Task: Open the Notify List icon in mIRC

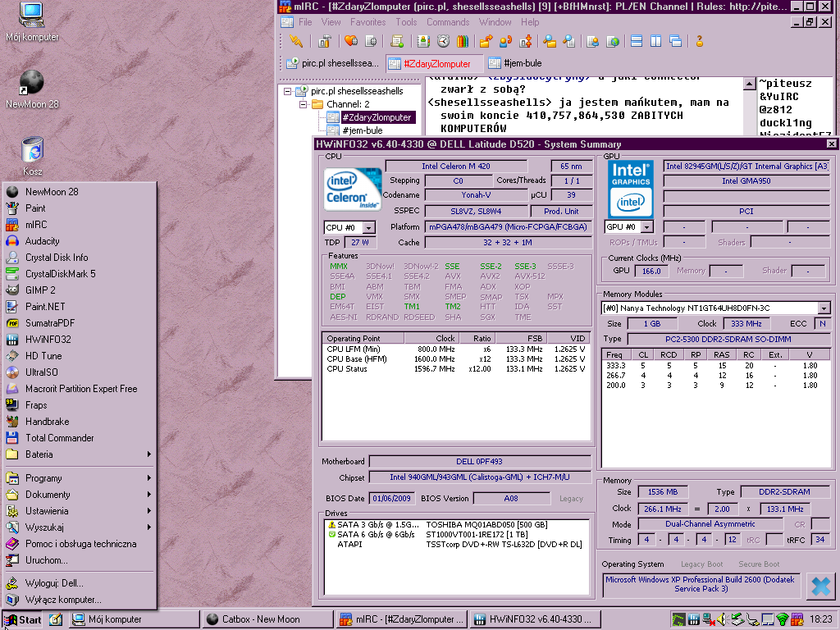Action: [x=592, y=41]
